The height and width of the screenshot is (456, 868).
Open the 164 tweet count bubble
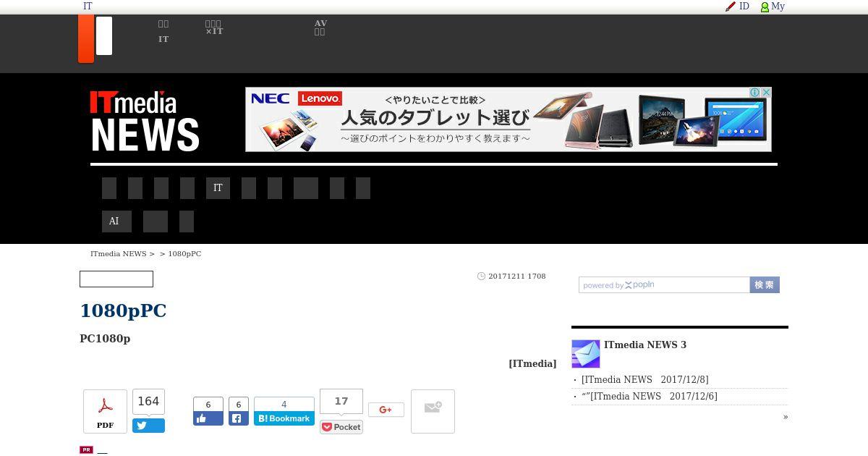click(148, 402)
